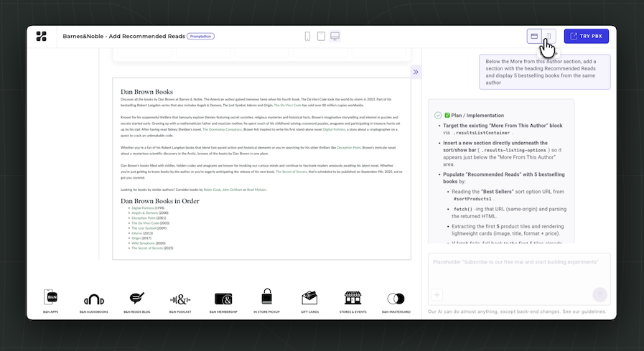Screen dimensions: 644x351
Task: Click the plus attachment button in chat
Action: click(x=437, y=294)
